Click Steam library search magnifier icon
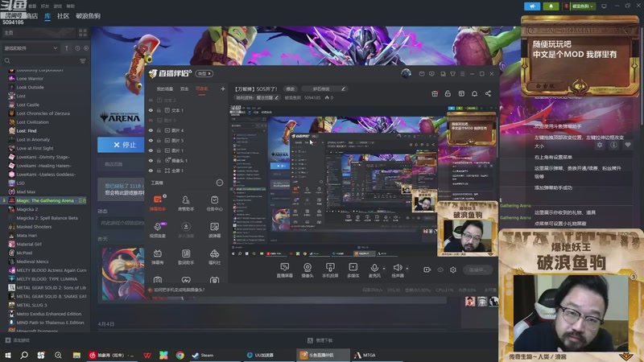Viewport: 644px width, 362px height. tap(7, 61)
